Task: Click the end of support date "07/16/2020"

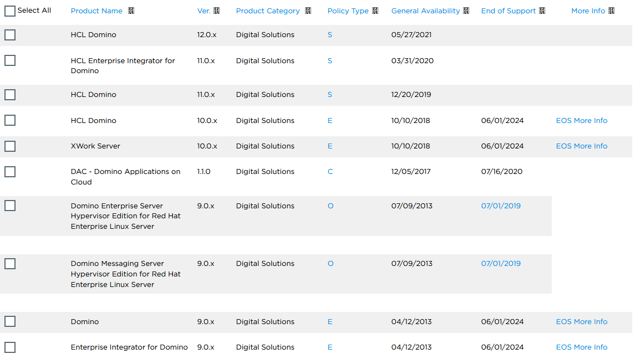Action: pos(502,172)
